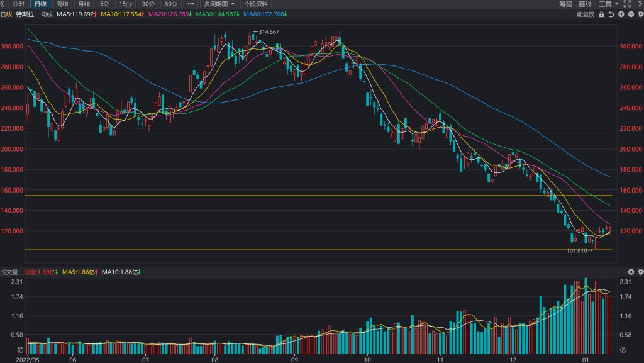
Task: Click the right double-chevron expand icon
Action: click(641, 4)
